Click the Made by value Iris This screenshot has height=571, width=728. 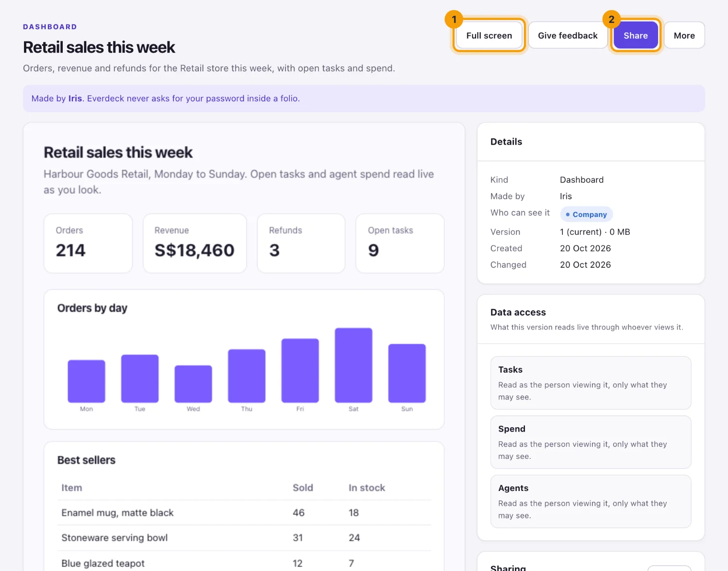click(x=566, y=196)
